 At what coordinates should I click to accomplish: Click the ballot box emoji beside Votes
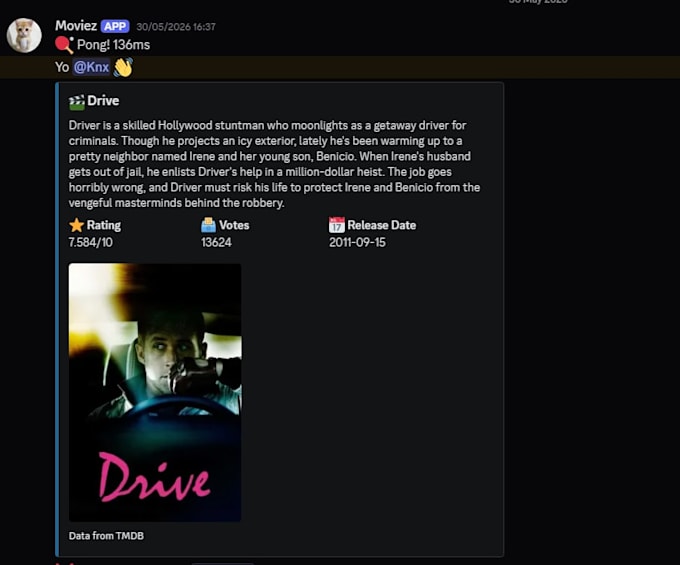209,225
